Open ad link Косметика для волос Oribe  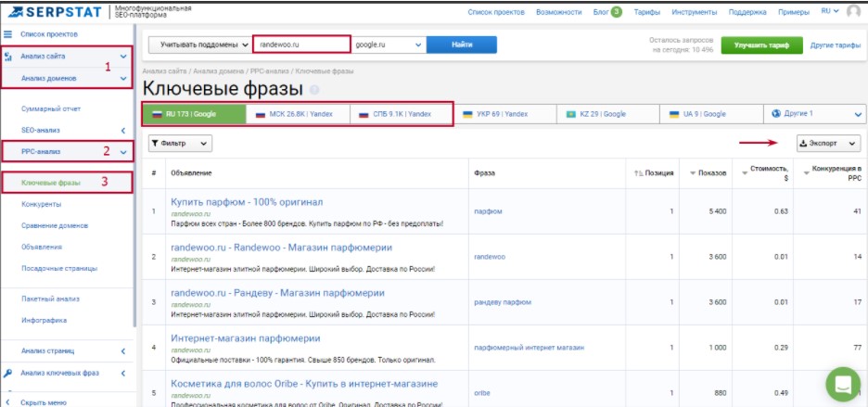point(304,384)
